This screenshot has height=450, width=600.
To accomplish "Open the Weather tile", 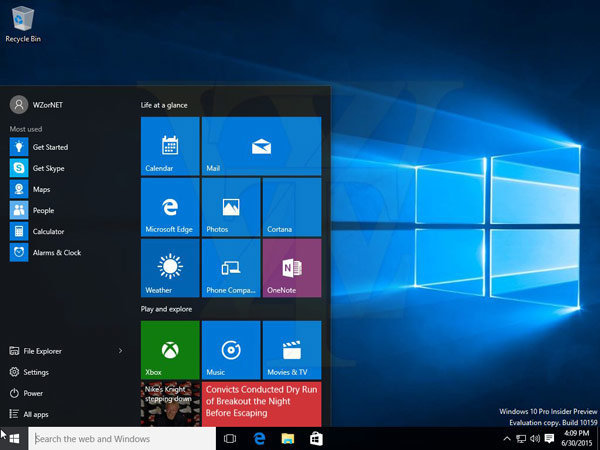I will [x=170, y=268].
